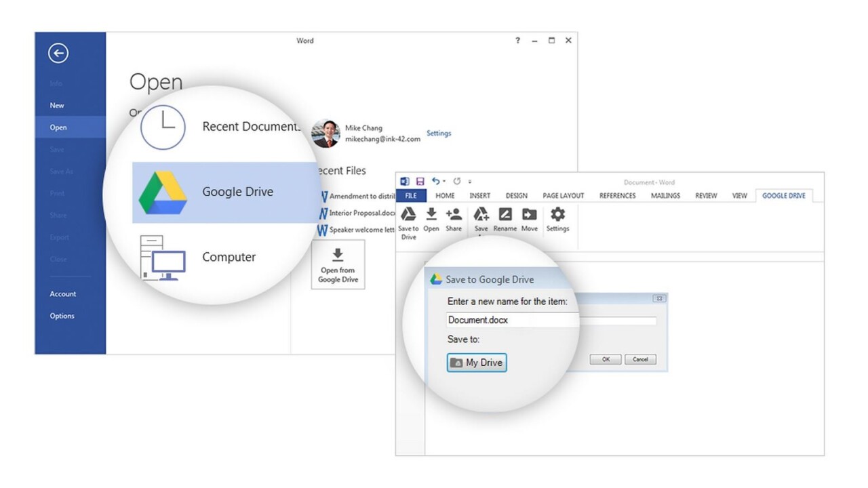Open the FILE tab in Word
Image resolution: width=868 pixels, height=488 pixels.
[411, 196]
